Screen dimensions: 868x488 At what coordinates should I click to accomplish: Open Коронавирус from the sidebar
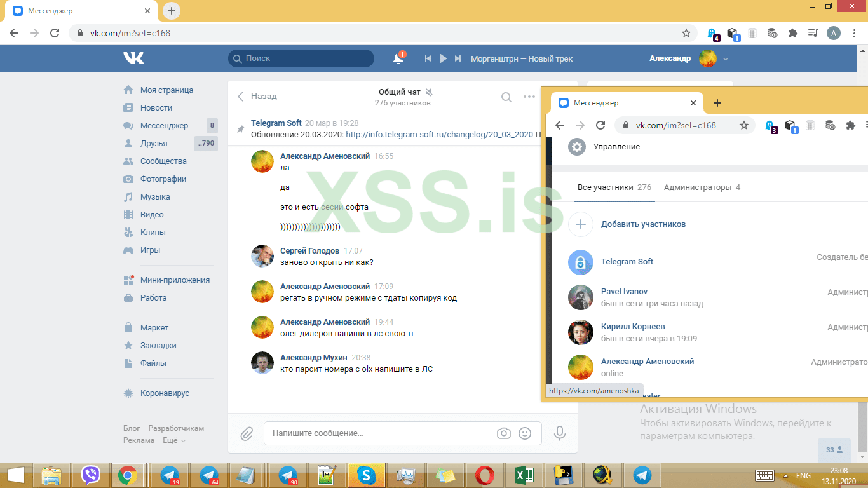(x=165, y=393)
